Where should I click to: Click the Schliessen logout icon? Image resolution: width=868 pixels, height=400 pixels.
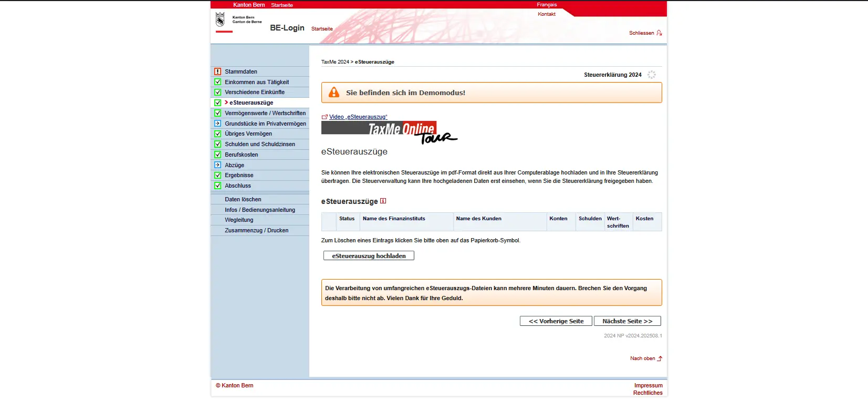click(x=659, y=33)
